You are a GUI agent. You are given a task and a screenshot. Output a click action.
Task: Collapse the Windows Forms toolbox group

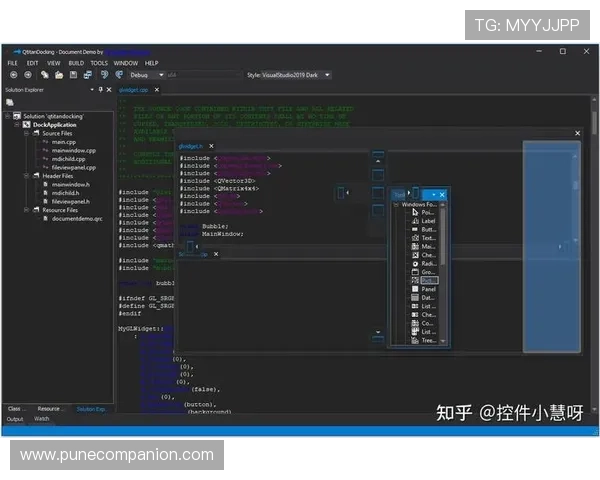pos(395,204)
